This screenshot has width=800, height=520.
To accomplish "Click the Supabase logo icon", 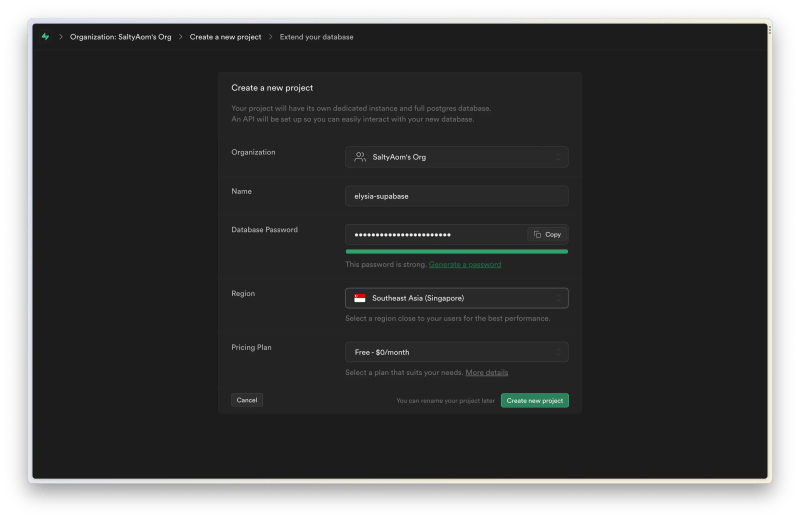I will click(x=45, y=37).
